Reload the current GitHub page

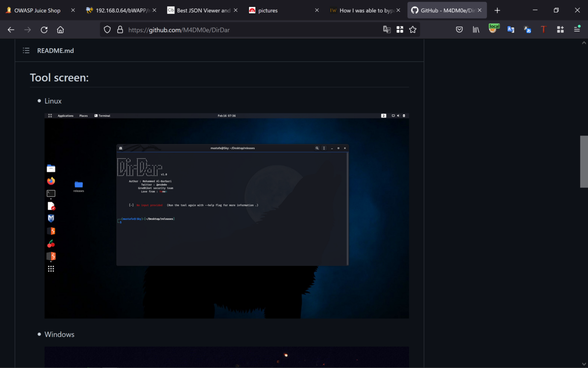tap(44, 29)
